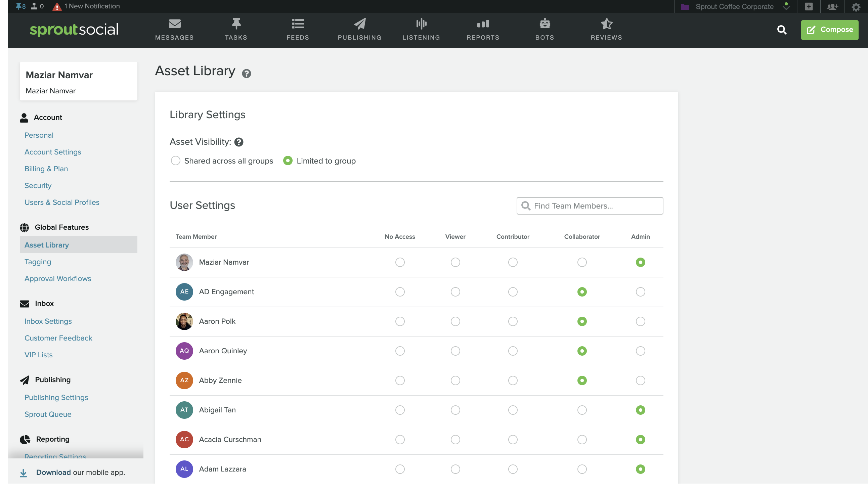
Task: Click the invite team members icon
Action: [x=832, y=6]
